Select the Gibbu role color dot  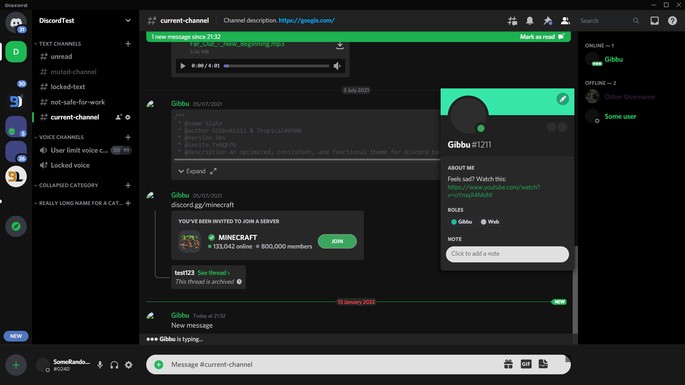coord(453,222)
